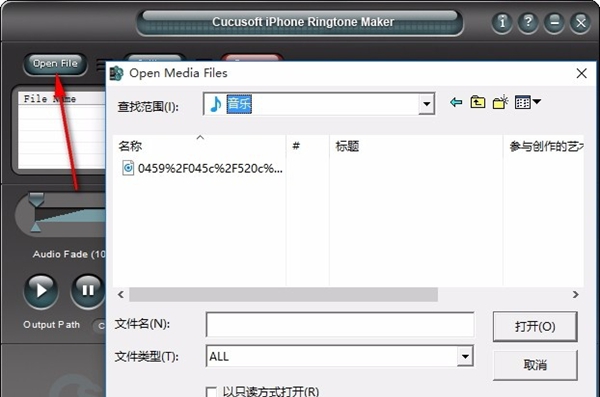Click the 音乐 folder name in location box

click(239, 104)
